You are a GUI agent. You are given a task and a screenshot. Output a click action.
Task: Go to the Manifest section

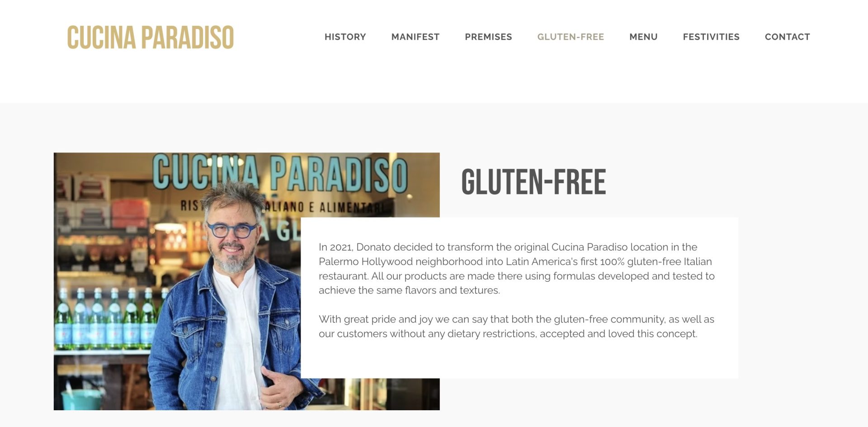(415, 37)
